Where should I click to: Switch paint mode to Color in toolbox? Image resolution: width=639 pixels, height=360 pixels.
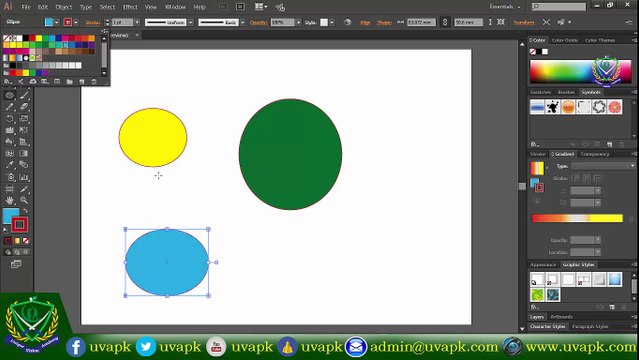pos(8,241)
